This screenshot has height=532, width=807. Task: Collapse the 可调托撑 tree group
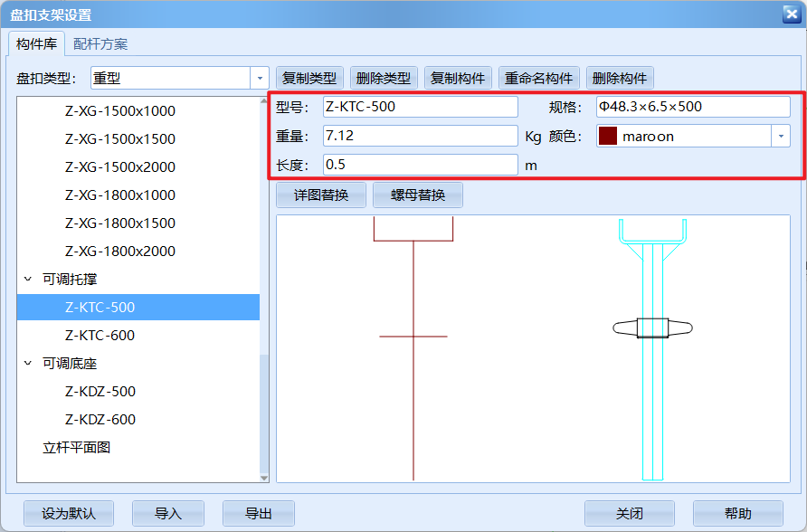coord(28,280)
